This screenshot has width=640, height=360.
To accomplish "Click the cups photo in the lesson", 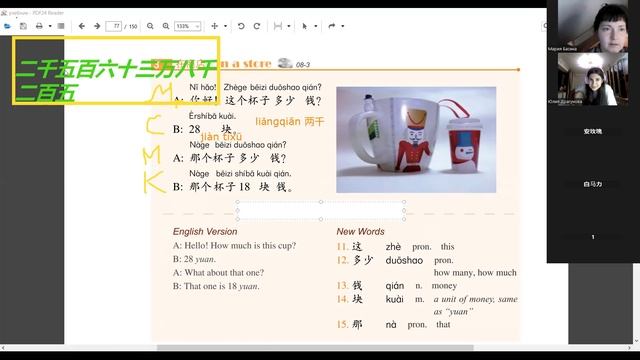I will coord(416,140).
